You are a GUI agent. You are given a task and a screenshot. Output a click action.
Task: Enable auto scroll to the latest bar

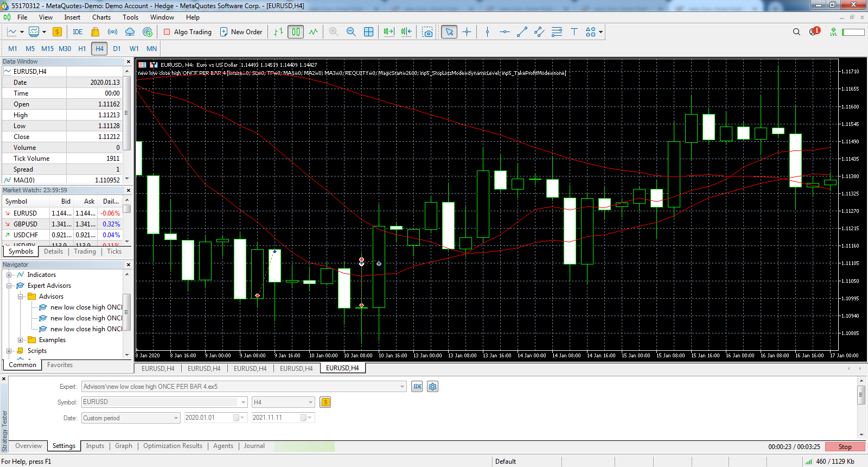389,32
